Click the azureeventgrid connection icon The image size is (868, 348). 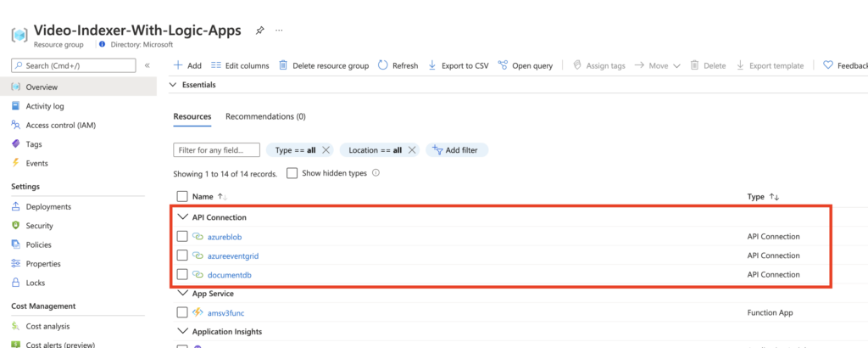pyautogui.click(x=198, y=255)
